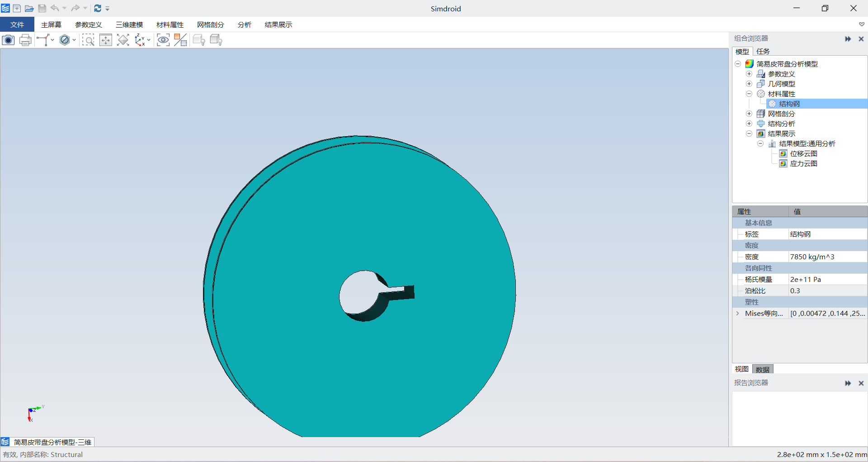The width and height of the screenshot is (868, 462).
Task: Click the 结构分析 tree icon
Action: (761, 124)
